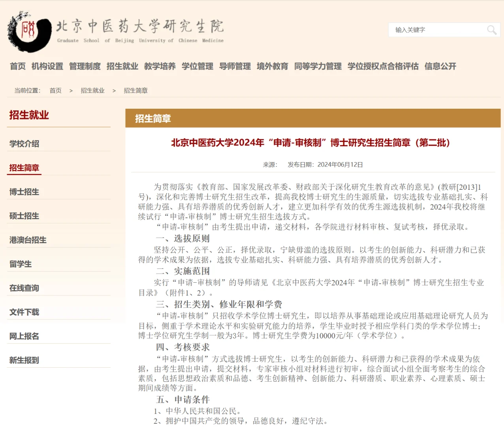
Task: Open 学位管理 menu item
Action: pyautogui.click(x=197, y=66)
